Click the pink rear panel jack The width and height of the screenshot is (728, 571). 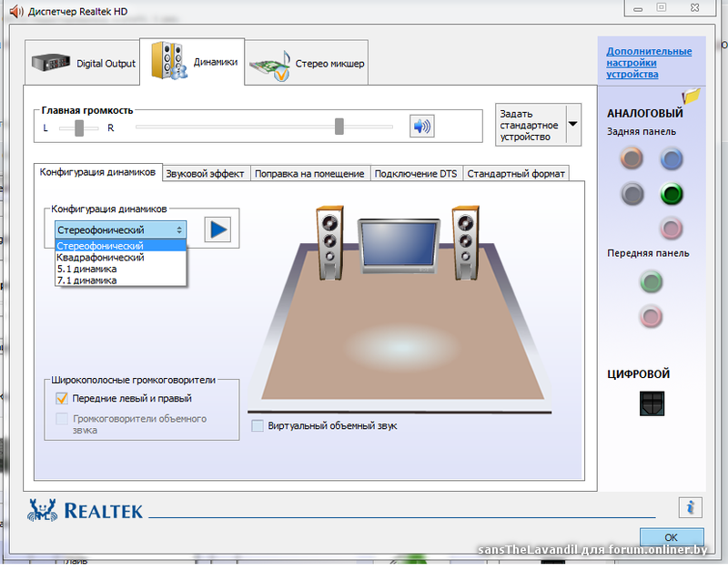(x=672, y=228)
